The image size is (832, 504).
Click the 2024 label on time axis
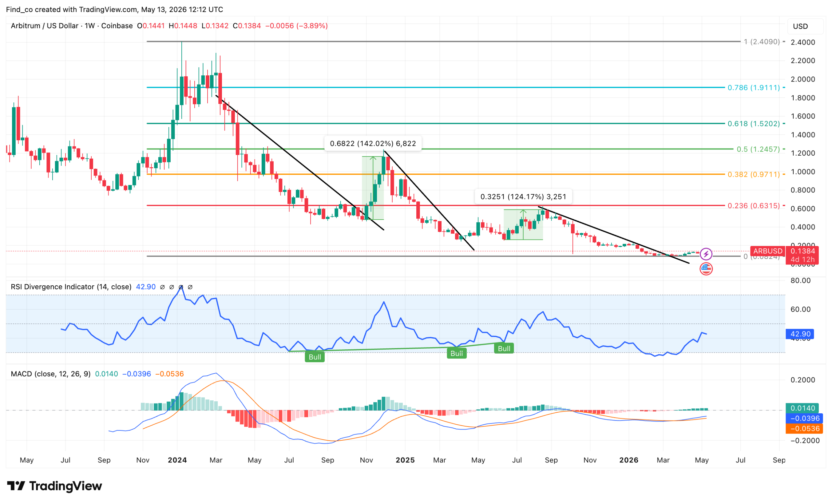click(x=177, y=460)
